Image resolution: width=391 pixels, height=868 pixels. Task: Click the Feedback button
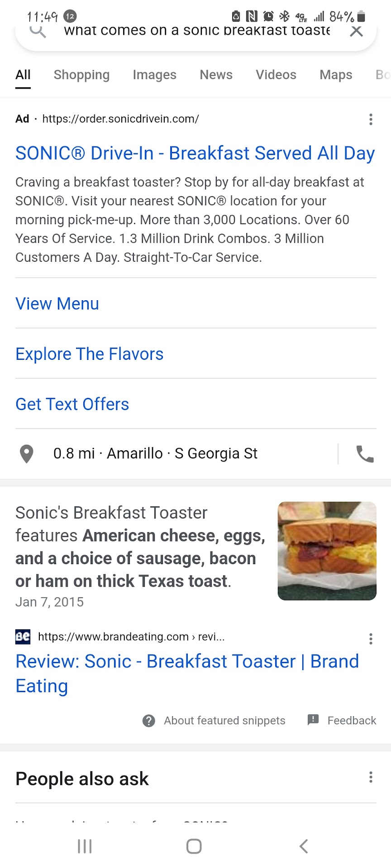point(342,720)
